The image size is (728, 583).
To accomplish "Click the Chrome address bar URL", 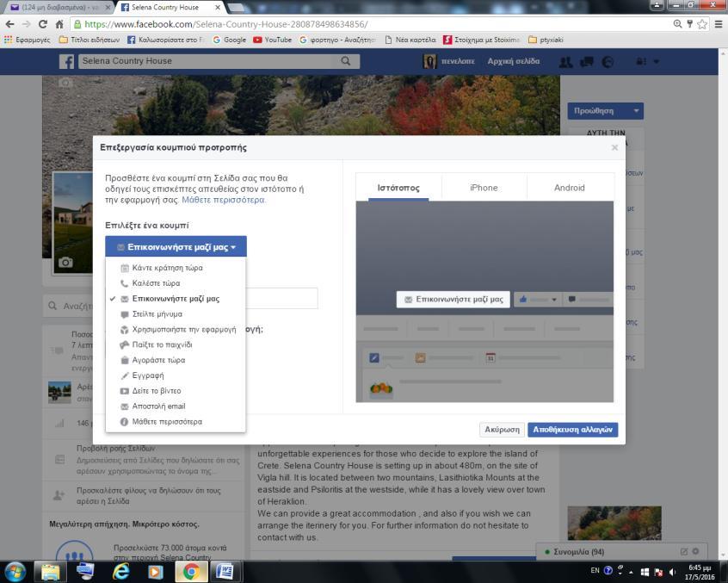I will [x=226, y=24].
